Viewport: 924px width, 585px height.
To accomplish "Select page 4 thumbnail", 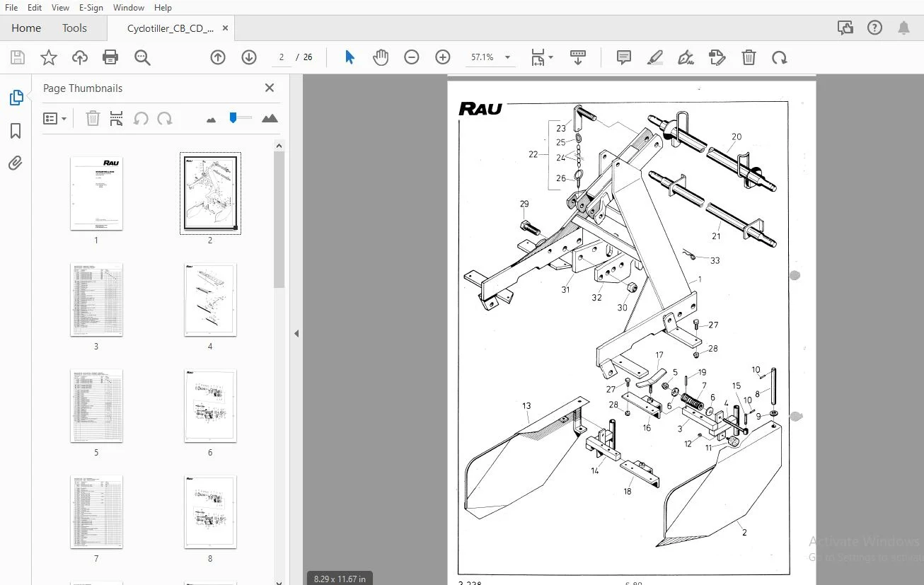I will point(210,300).
